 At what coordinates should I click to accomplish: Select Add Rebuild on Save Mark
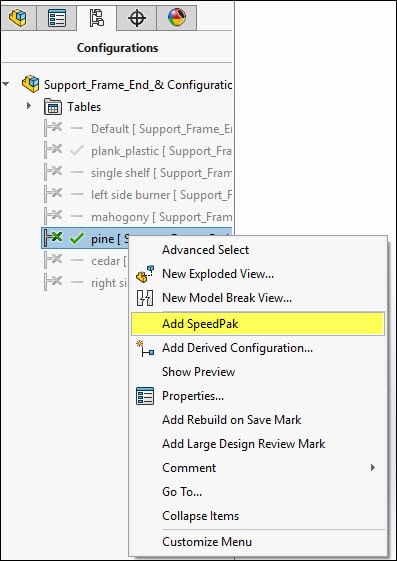click(231, 420)
